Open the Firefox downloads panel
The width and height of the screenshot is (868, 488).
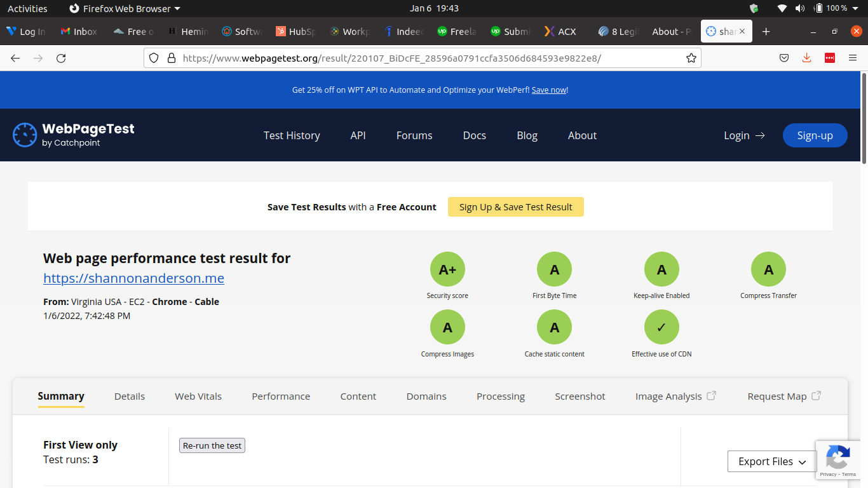806,58
